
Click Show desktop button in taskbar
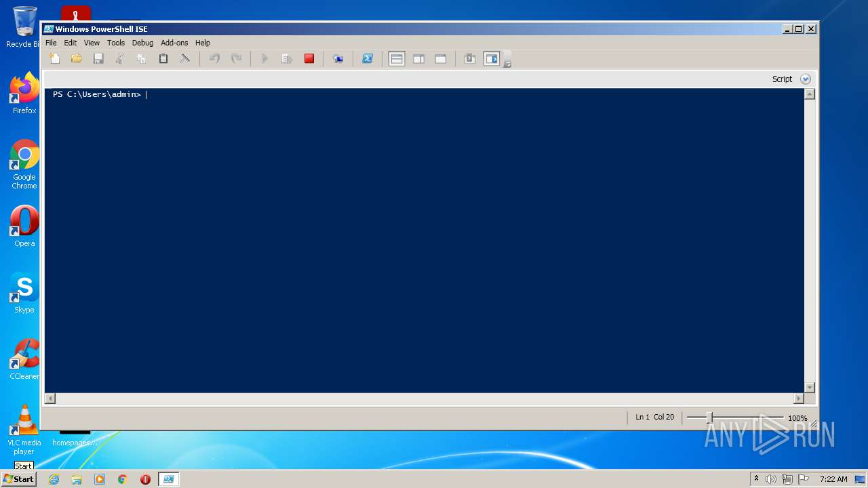[861, 479]
